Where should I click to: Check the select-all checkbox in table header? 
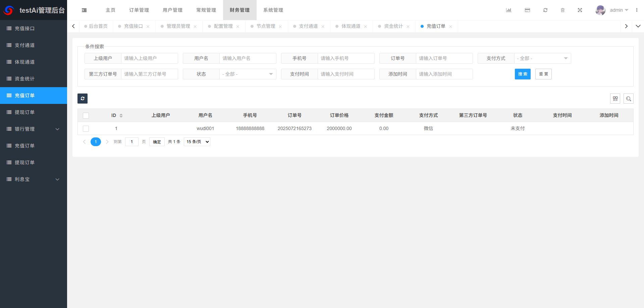pyautogui.click(x=86, y=115)
